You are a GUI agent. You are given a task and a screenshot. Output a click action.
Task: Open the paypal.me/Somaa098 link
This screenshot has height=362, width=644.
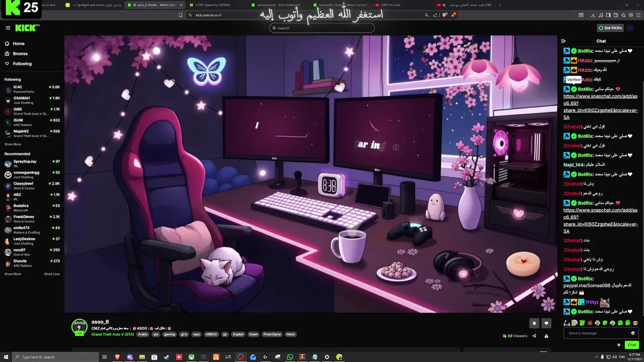pos(587,286)
